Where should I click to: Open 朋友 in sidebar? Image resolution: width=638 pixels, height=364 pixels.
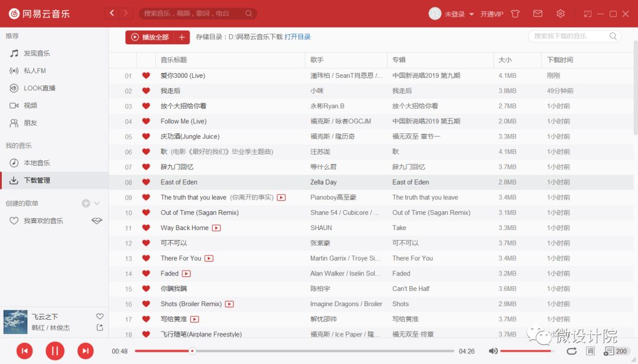[x=54, y=123]
